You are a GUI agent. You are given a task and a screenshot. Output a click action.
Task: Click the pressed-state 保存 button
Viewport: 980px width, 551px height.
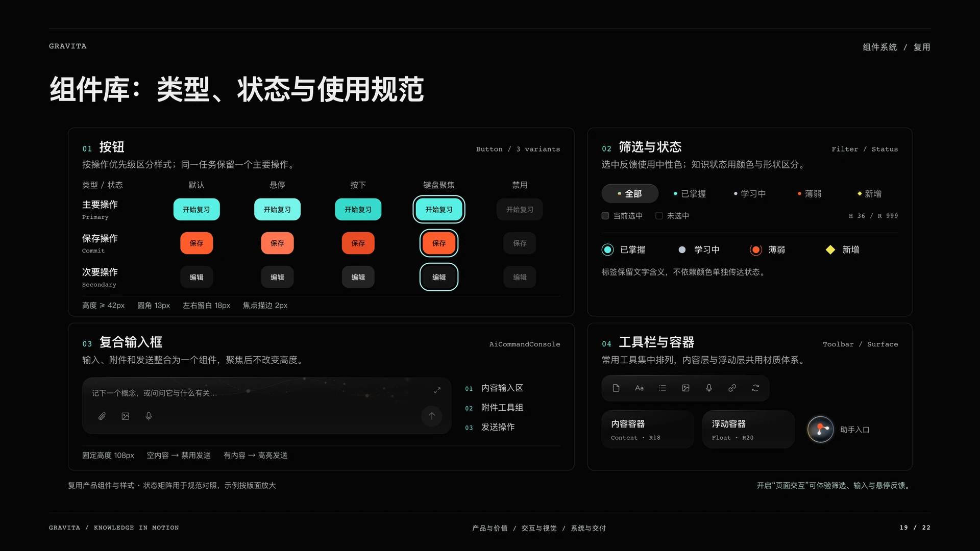[358, 243]
